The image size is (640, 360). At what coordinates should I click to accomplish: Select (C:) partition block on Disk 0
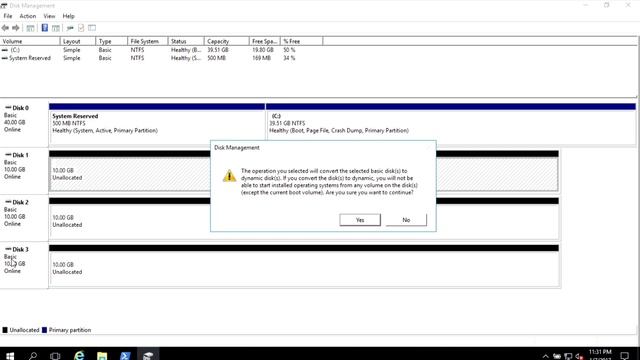point(451,124)
